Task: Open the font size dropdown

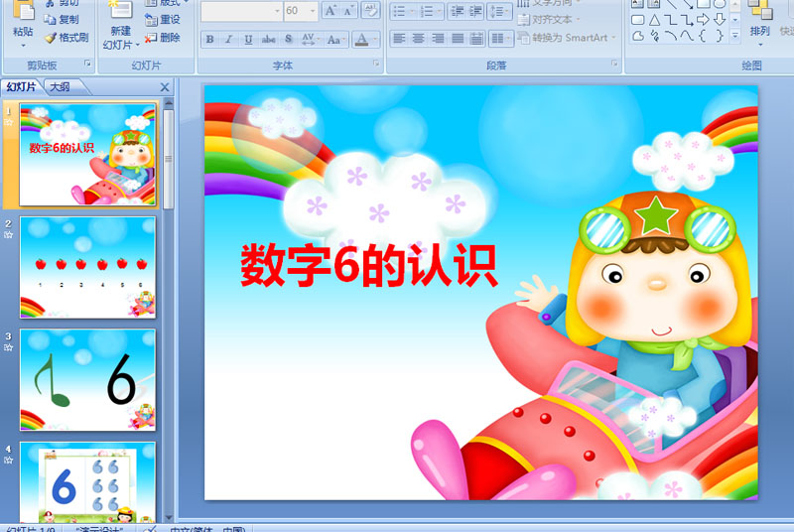Action: [313, 11]
